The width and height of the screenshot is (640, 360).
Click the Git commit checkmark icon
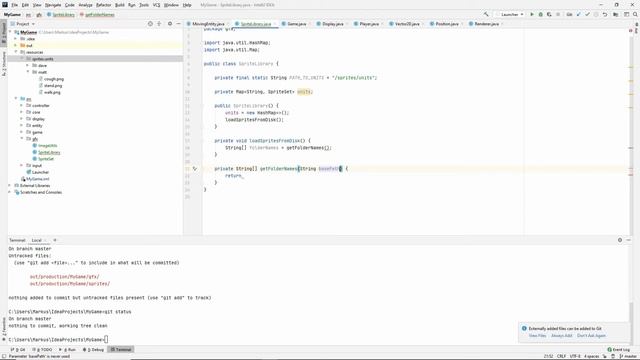coord(587,14)
